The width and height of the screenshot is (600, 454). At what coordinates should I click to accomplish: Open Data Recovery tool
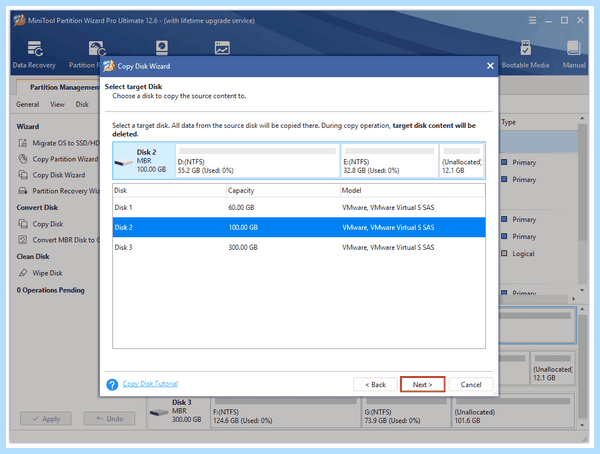[x=34, y=55]
